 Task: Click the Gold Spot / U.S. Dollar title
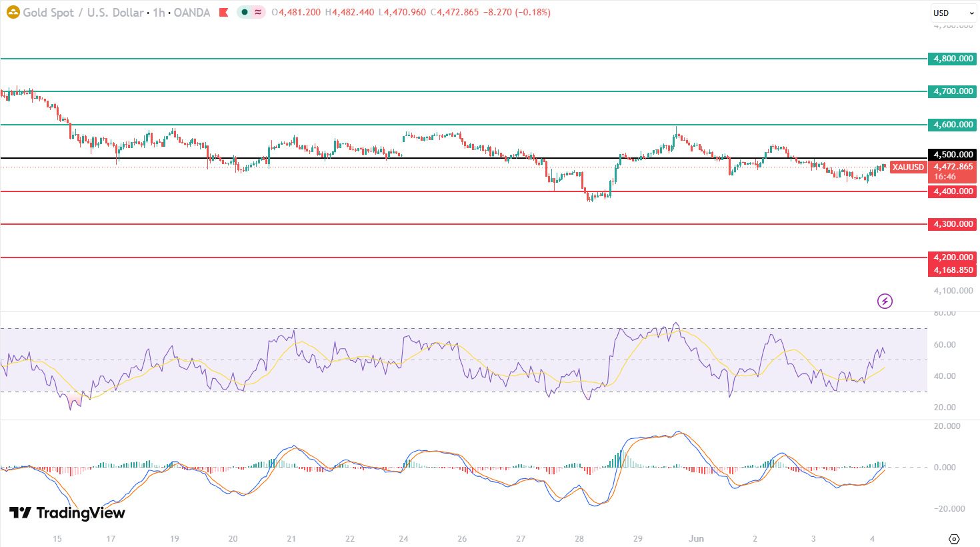pos(83,12)
